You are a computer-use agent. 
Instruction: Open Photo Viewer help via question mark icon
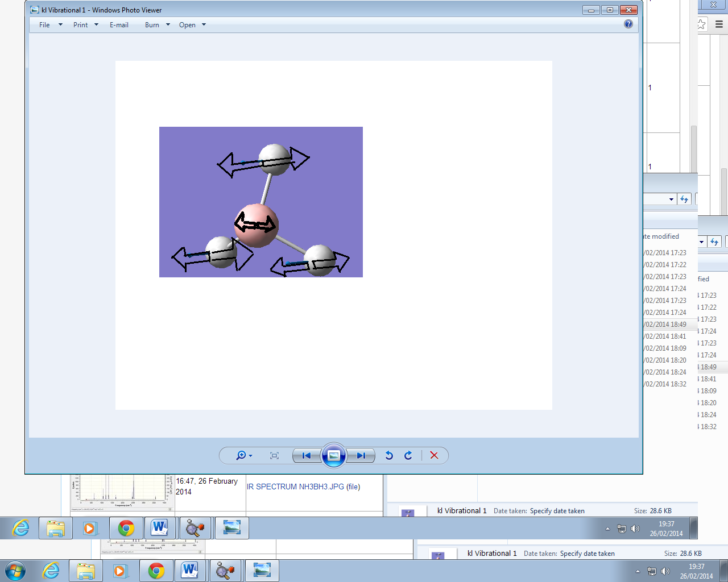[x=628, y=24]
